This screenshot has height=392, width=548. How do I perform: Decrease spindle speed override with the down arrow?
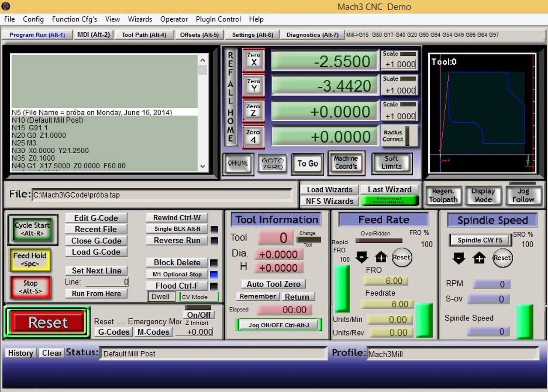459,258
